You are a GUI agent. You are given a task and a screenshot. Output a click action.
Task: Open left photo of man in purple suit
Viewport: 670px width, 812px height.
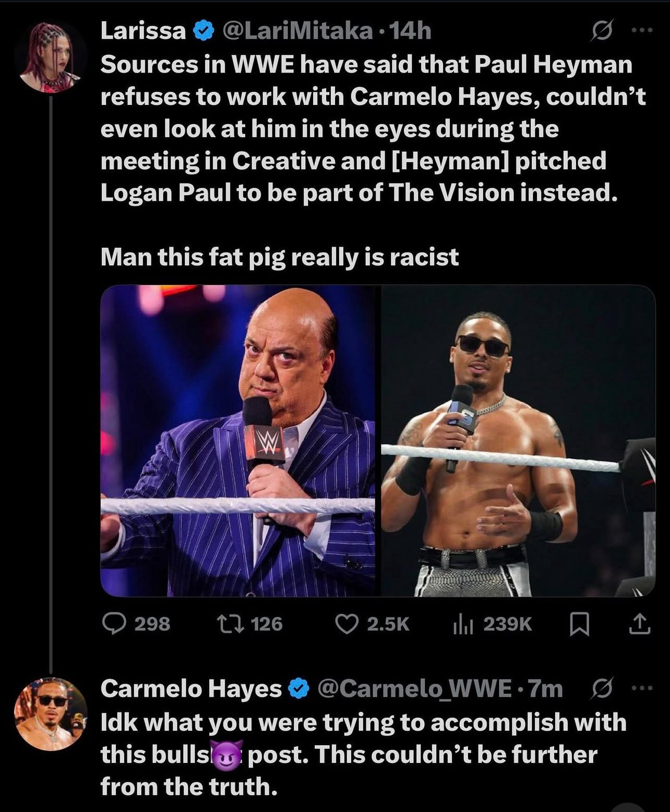coord(238,440)
